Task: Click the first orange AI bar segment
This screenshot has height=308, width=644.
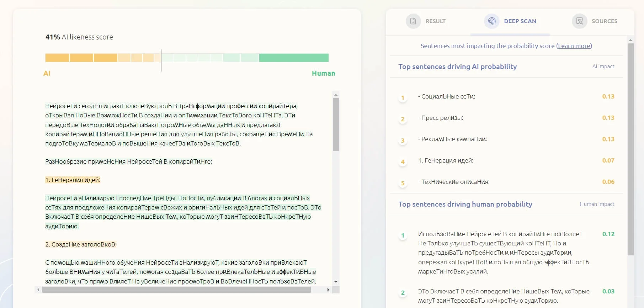Action: (x=57, y=58)
